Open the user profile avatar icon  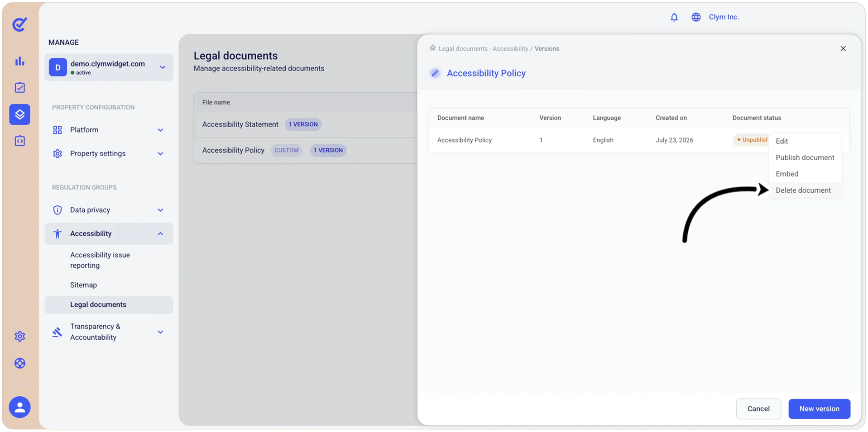coord(19,407)
